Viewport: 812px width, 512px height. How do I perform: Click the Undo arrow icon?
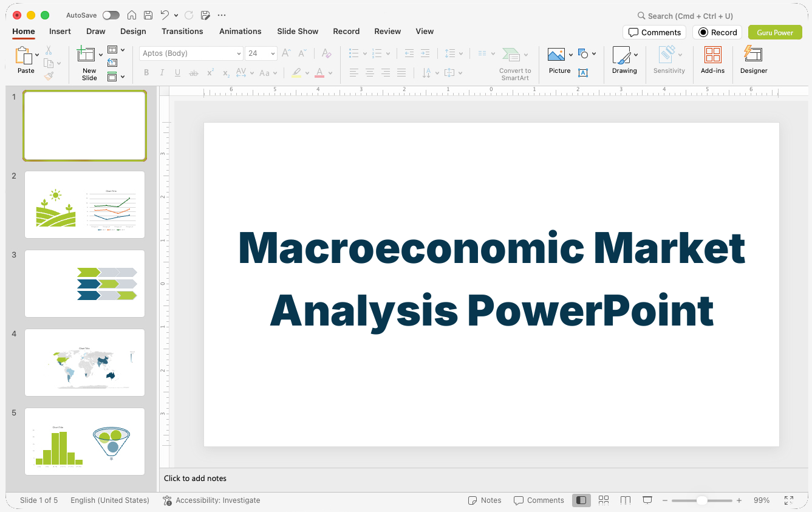(165, 15)
